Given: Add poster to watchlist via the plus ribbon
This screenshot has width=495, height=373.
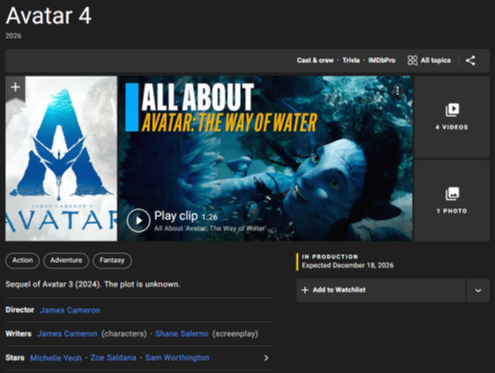Looking at the screenshot, I should tap(15, 87).
